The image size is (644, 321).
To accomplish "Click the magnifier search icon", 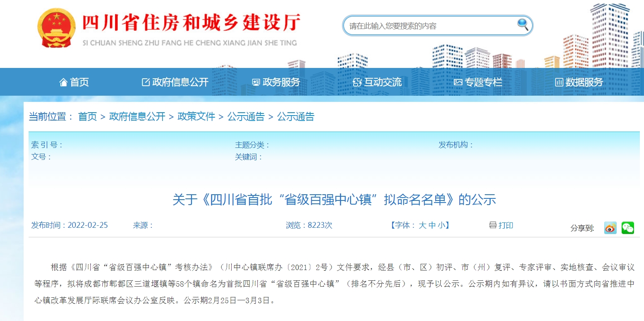I will pyautogui.click(x=523, y=25).
